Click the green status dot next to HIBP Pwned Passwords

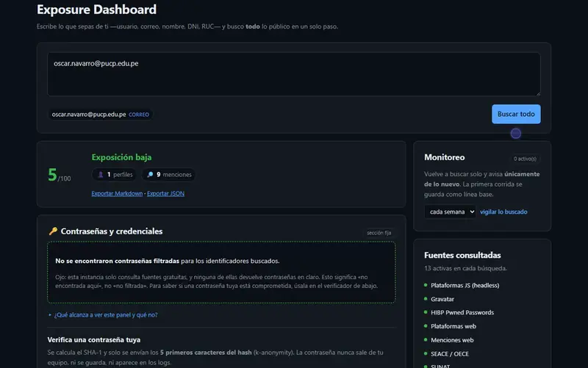tap(426, 312)
